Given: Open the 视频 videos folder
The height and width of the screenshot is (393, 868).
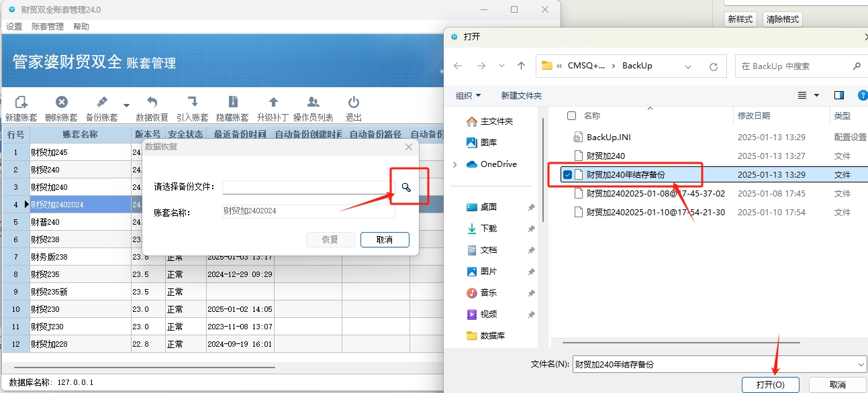Looking at the screenshot, I should coord(481,315).
